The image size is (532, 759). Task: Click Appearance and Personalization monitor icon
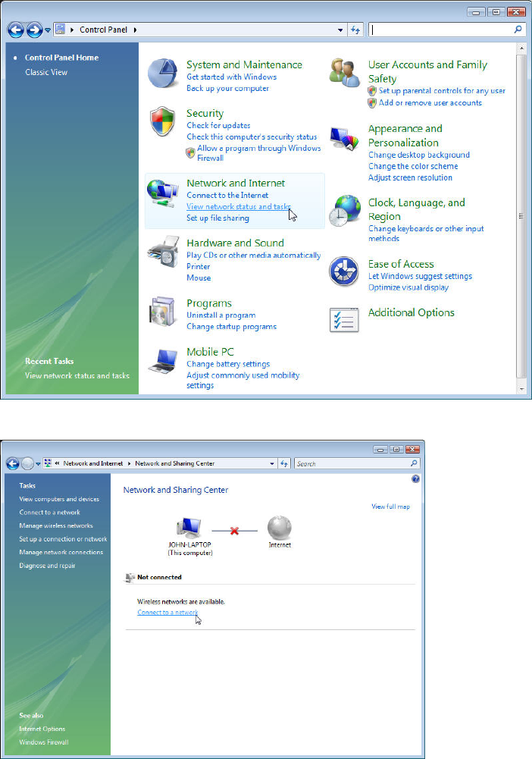pos(344,138)
